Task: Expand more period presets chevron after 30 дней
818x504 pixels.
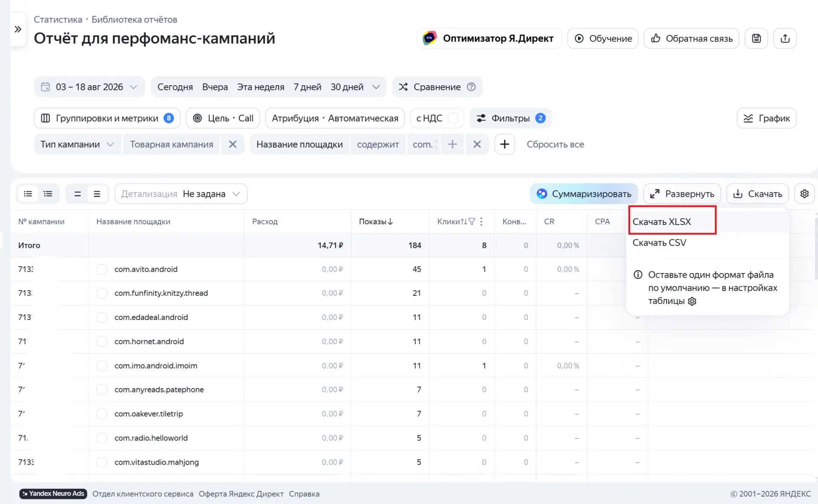Action: pyautogui.click(x=376, y=87)
